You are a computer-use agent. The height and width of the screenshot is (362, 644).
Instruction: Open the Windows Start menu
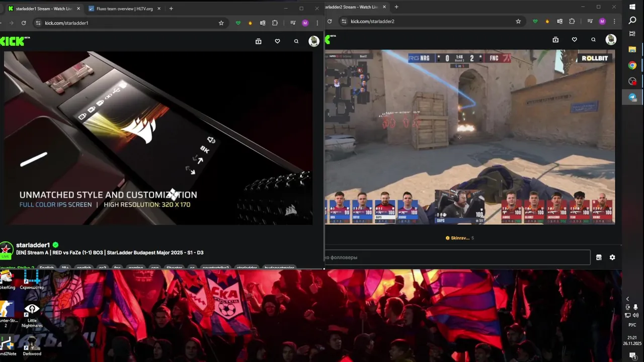pos(632,7)
